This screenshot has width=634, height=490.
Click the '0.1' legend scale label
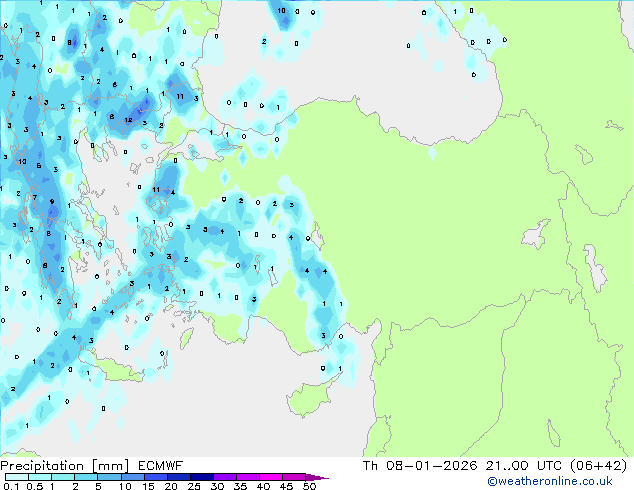click(11, 486)
